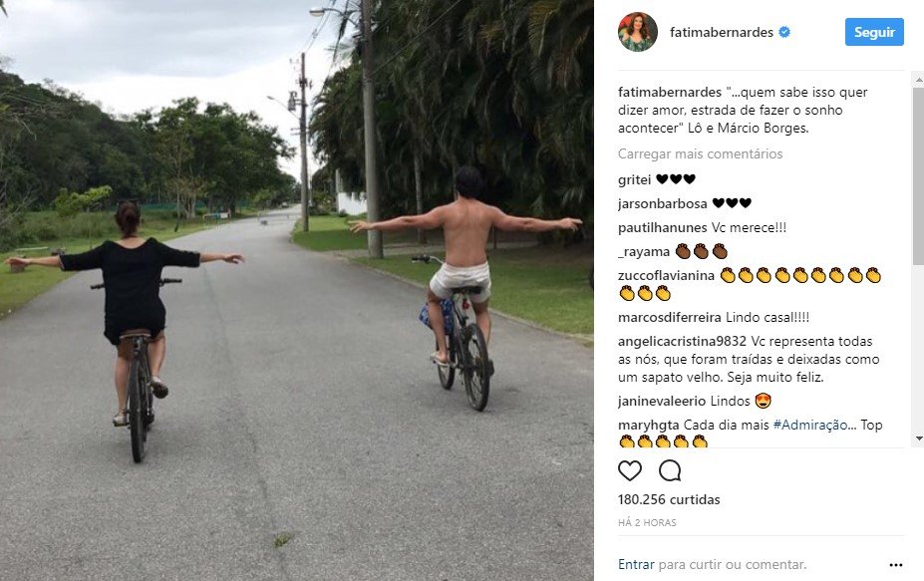
Task: Open fatimabernardes profile picture
Action: 638,32
